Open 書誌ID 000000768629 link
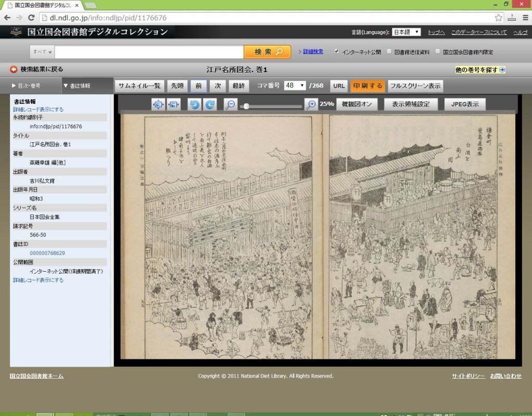532x416 pixels. point(47,253)
